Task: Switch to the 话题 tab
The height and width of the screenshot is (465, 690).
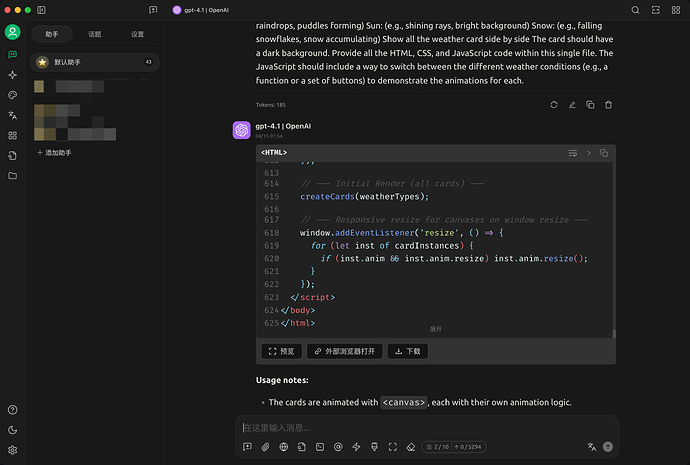Action: (95, 34)
